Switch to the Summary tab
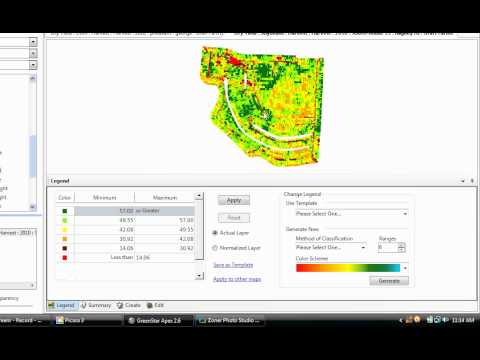This screenshot has height=360, width=480. 96,305
